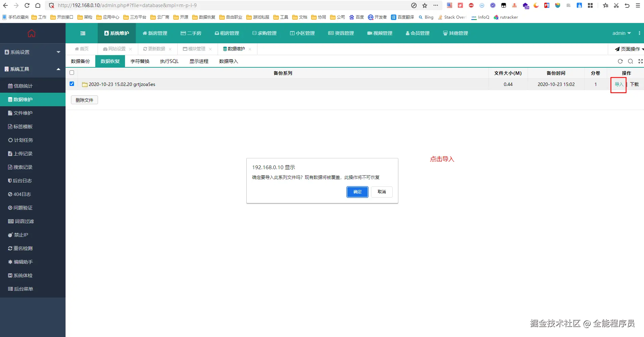This screenshot has height=337, width=644.
Task: Select 文件维护 in the sidebar
Action: [x=33, y=113]
